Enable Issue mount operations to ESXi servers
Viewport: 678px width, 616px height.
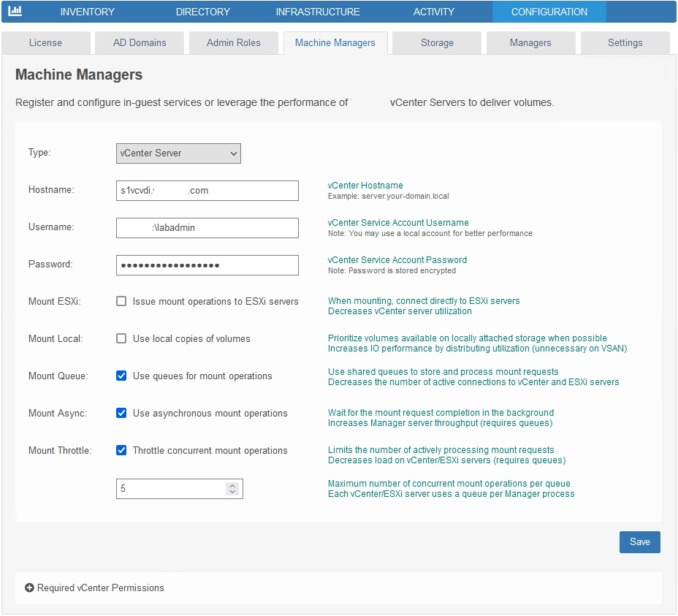point(121,301)
